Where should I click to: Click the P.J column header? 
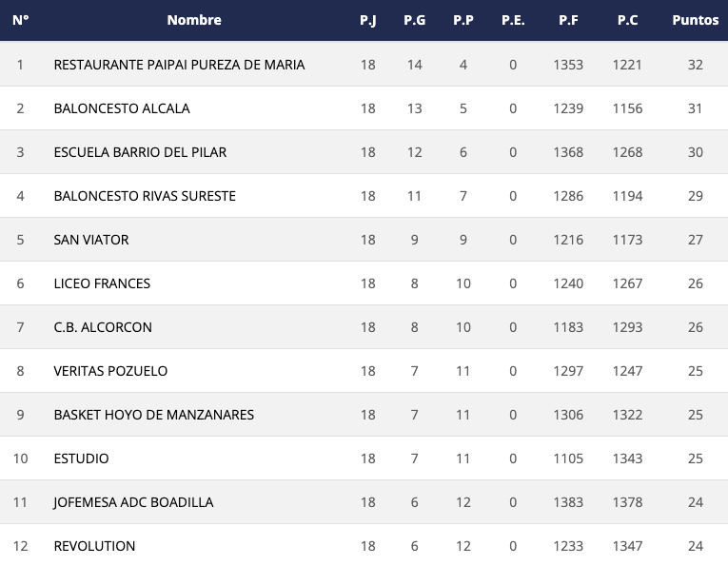tap(368, 20)
